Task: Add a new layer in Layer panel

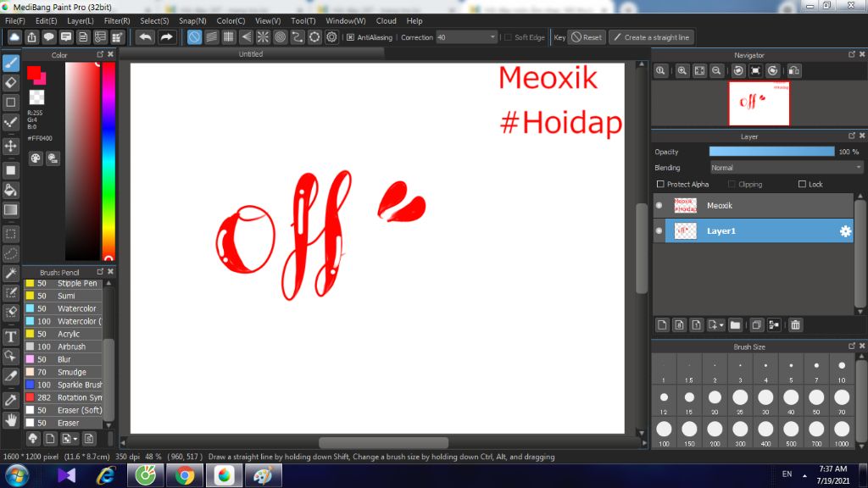Action: point(662,324)
